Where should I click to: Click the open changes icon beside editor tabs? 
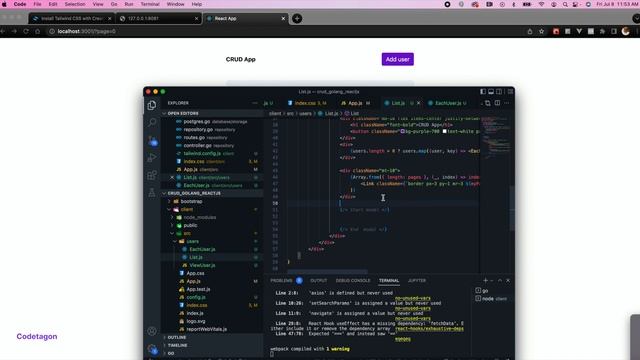(x=488, y=103)
